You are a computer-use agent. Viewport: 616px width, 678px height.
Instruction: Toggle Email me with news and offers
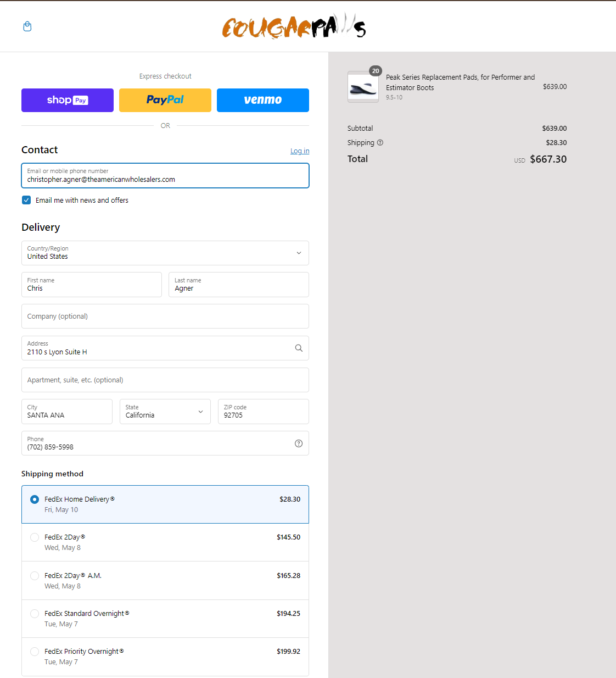click(26, 200)
